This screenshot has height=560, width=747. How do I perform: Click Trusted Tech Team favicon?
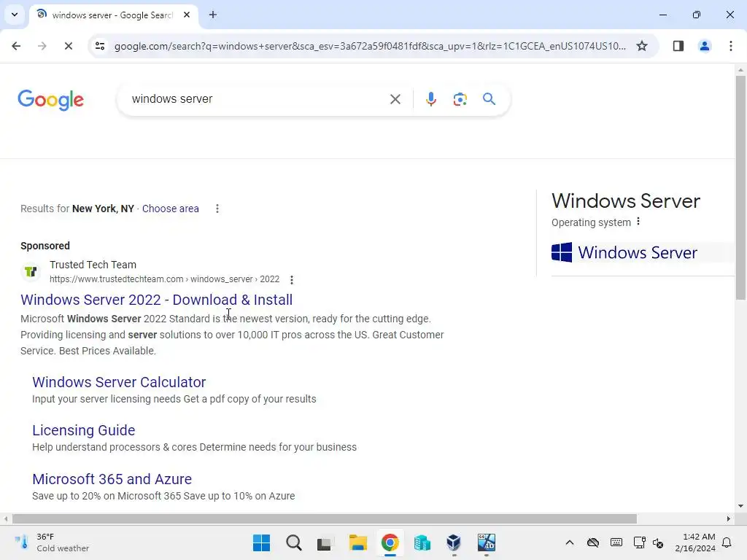[x=31, y=271]
